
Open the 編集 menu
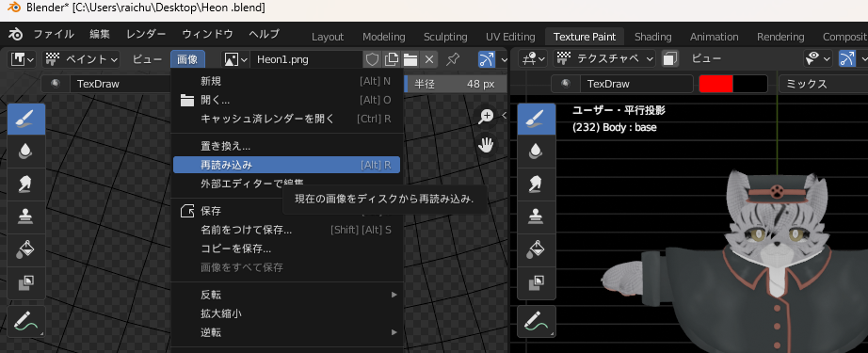coord(100,34)
